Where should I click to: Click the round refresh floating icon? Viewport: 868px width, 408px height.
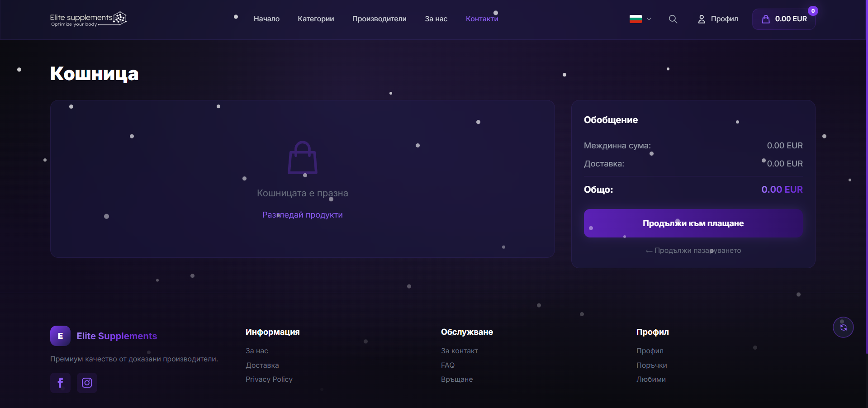click(x=843, y=327)
